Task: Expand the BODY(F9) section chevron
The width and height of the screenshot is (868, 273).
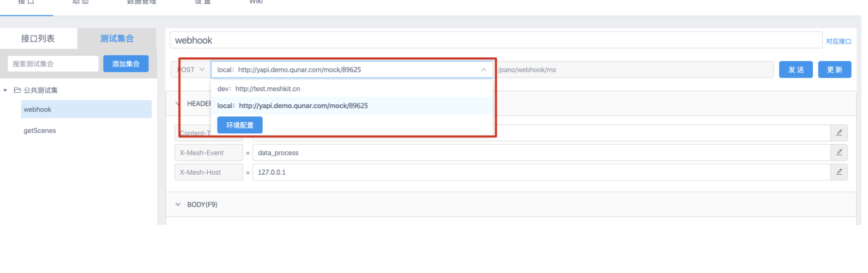Action: [x=178, y=204]
